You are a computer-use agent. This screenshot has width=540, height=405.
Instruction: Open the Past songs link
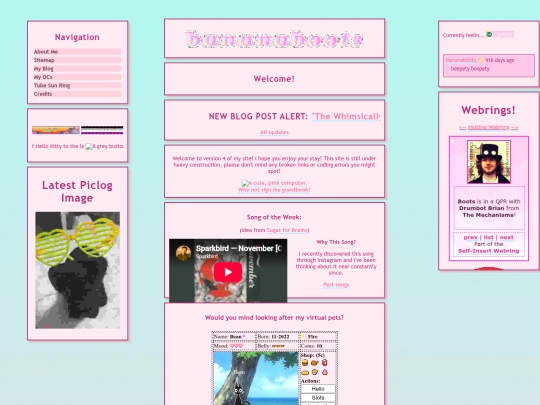336,285
